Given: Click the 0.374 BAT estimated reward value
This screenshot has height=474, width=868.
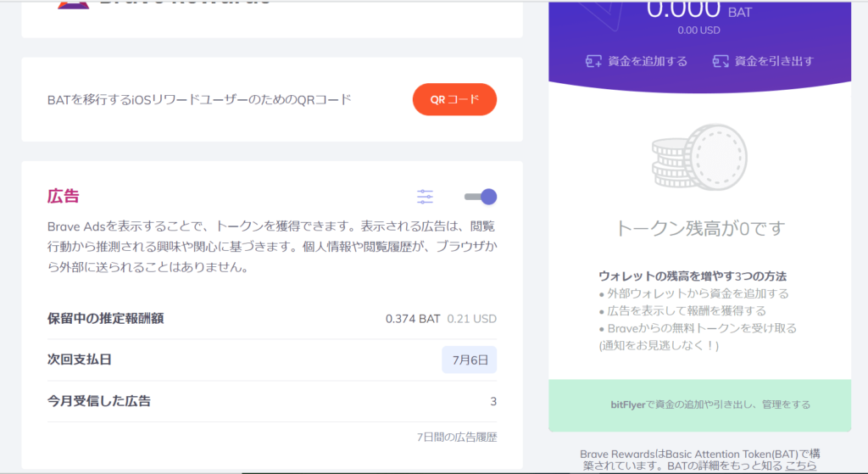Looking at the screenshot, I should click(x=413, y=319).
